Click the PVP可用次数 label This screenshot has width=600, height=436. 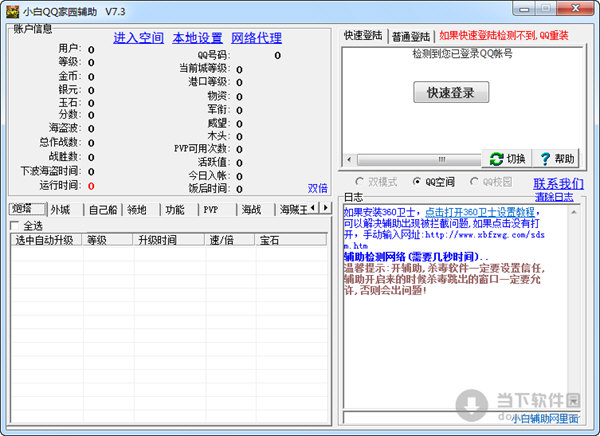[202, 149]
